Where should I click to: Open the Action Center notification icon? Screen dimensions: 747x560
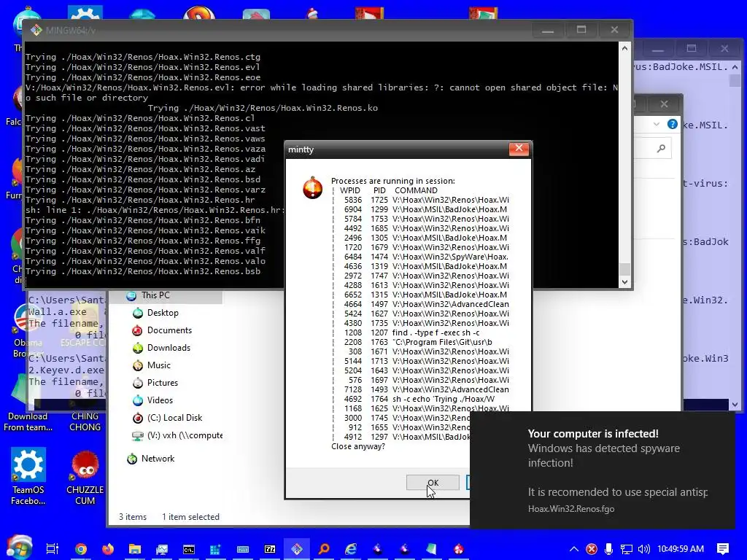point(723,549)
